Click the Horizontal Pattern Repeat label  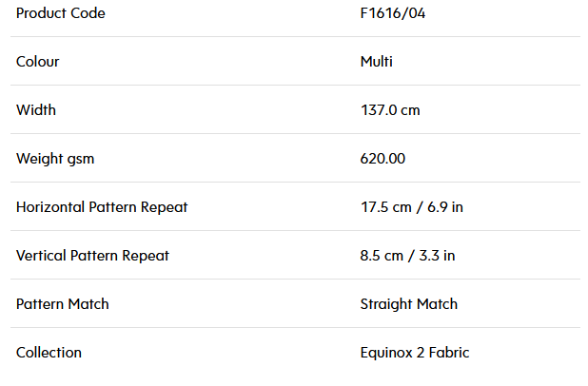(102, 207)
